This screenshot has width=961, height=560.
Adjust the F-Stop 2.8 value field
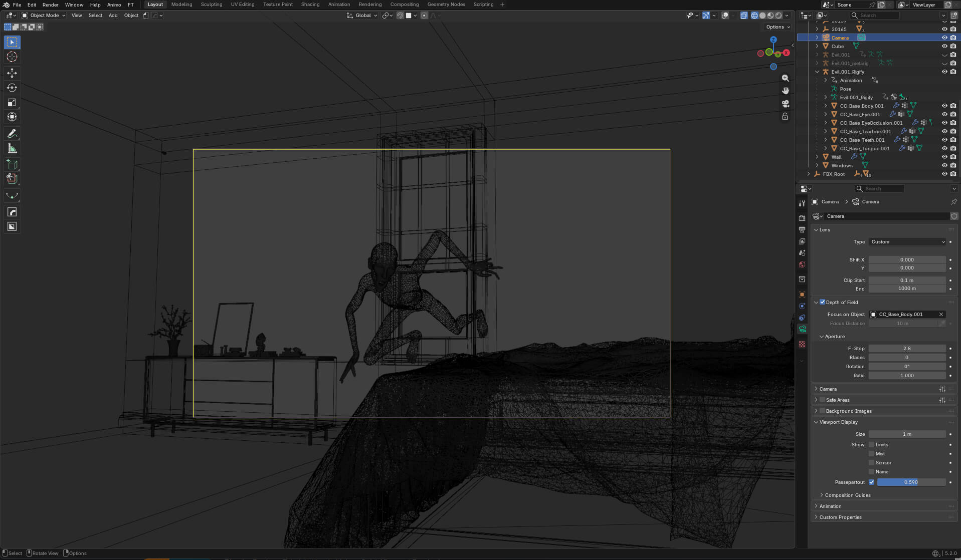pos(907,349)
